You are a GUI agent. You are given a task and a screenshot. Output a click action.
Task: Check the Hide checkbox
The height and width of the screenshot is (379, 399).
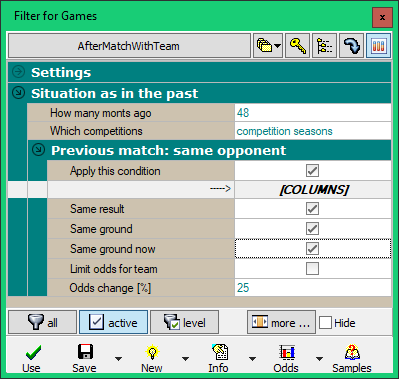click(x=325, y=323)
